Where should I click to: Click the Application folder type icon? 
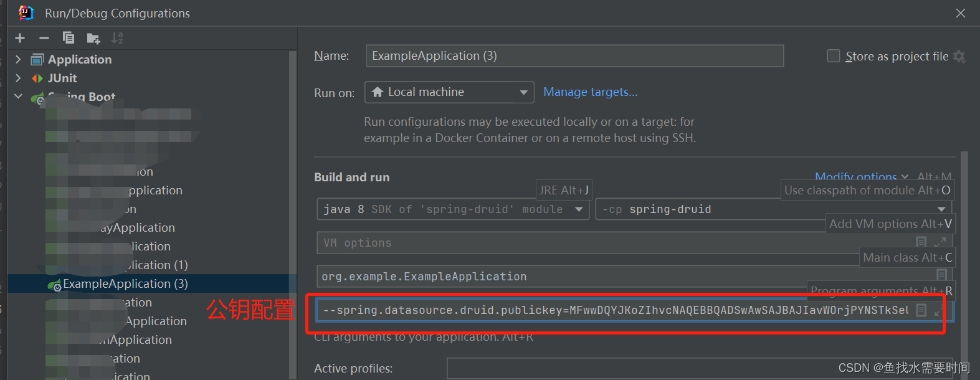point(37,60)
